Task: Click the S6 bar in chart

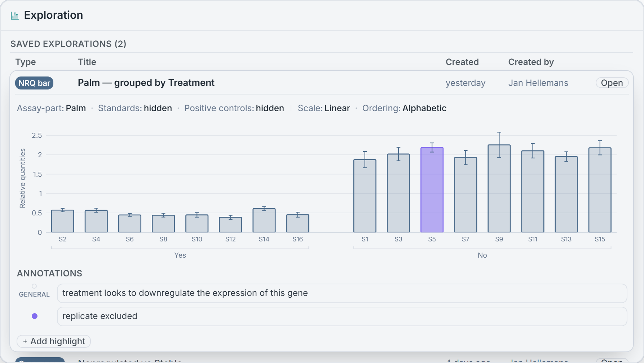Action: click(130, 224)
